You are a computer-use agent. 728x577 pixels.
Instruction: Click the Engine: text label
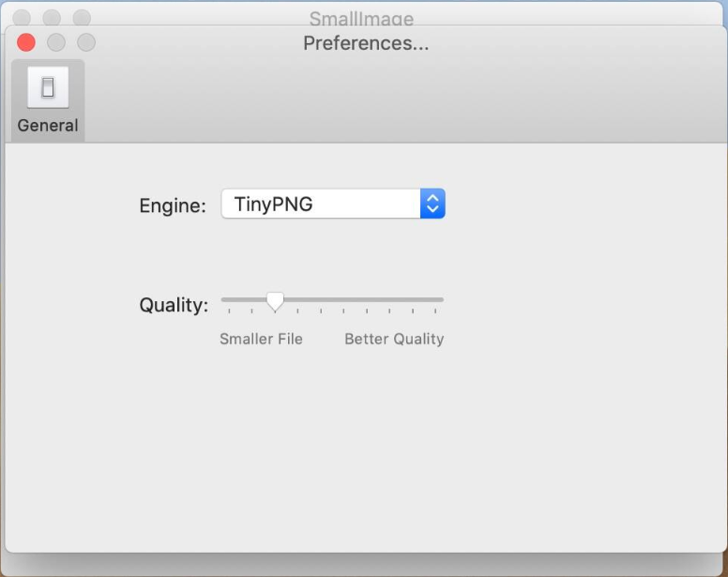click(173, 205)
